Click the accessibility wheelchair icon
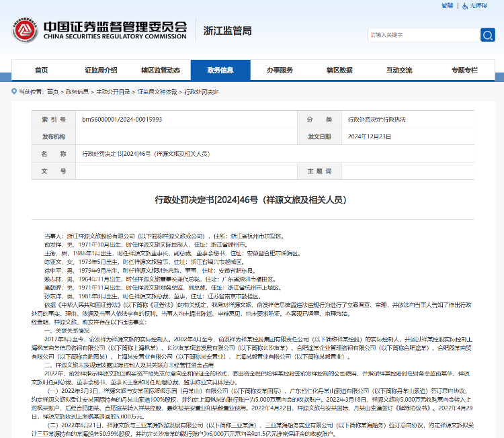 [x=465, y=6]
